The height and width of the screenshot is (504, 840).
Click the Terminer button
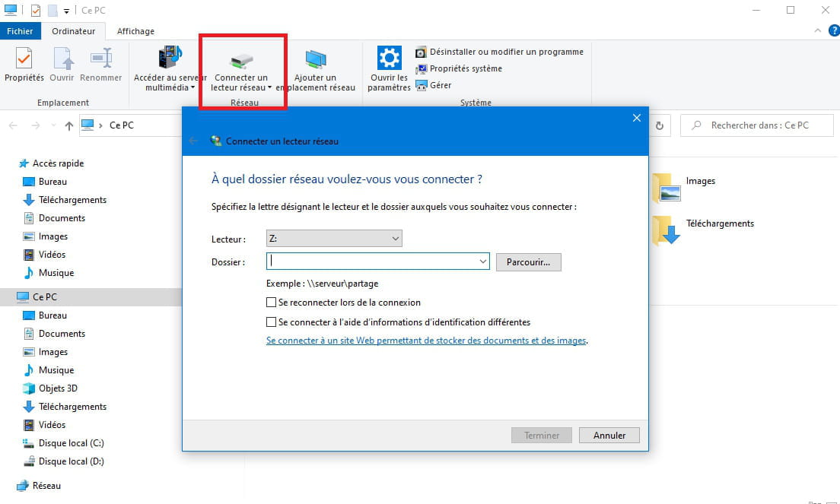(542, 436)
